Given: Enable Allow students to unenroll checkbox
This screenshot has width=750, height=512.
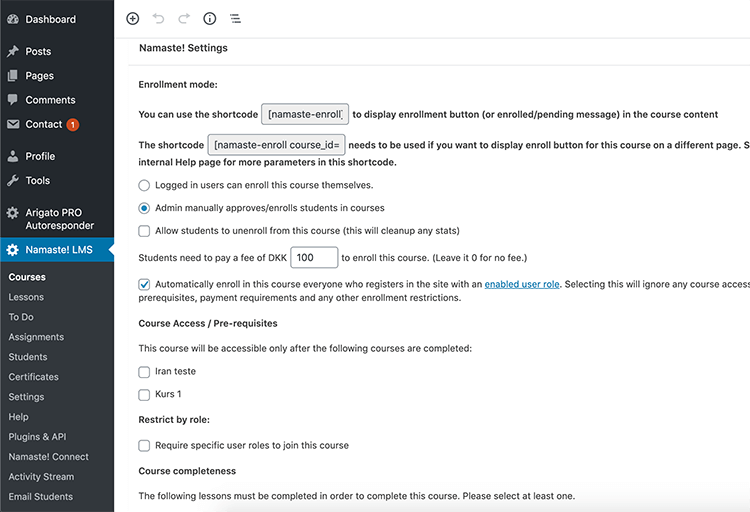Looking at the screenshot, I should (x=144, y=231).
